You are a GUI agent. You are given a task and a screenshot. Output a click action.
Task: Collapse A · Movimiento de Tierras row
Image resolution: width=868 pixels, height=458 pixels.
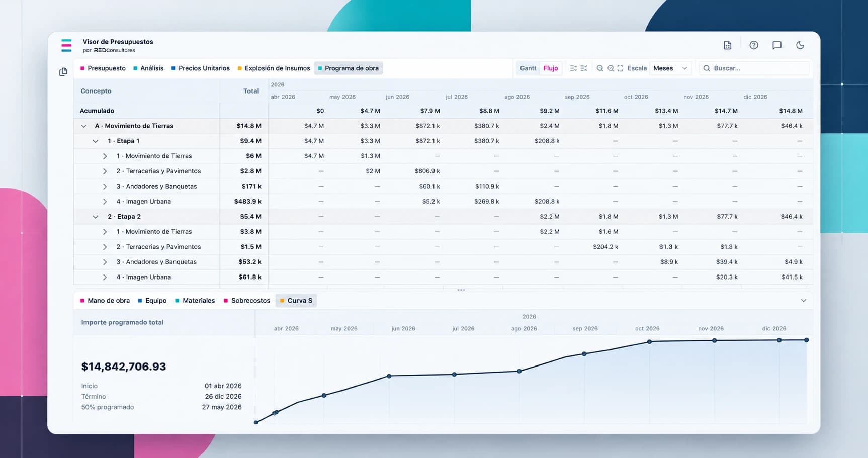click(84, 126)
